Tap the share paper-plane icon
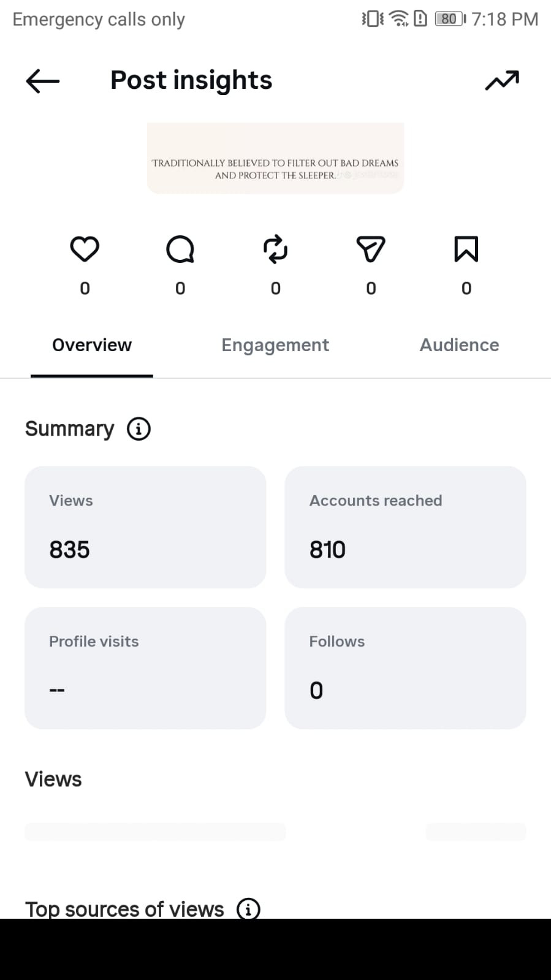The width and height of the screenshot is (551, 980). click(x=371, y=249)
